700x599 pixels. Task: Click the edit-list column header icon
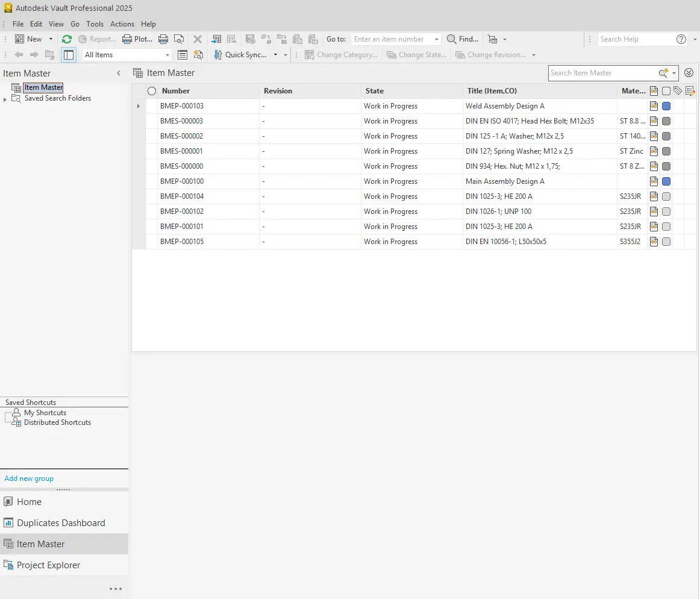(690, 91)
